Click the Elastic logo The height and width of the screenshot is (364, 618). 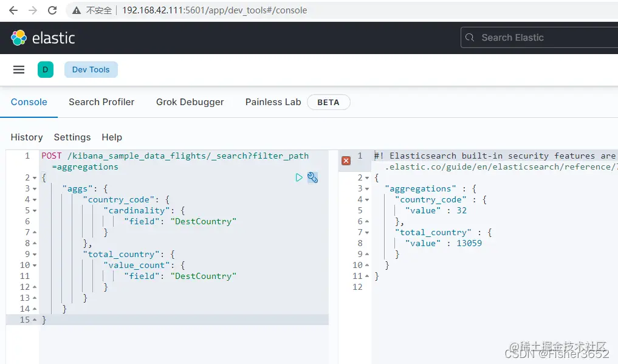click(x=43, y=38)
